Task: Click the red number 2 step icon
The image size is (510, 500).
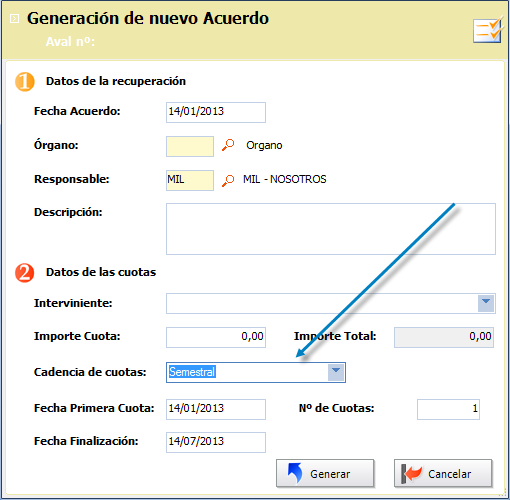Action: point(25,273)
